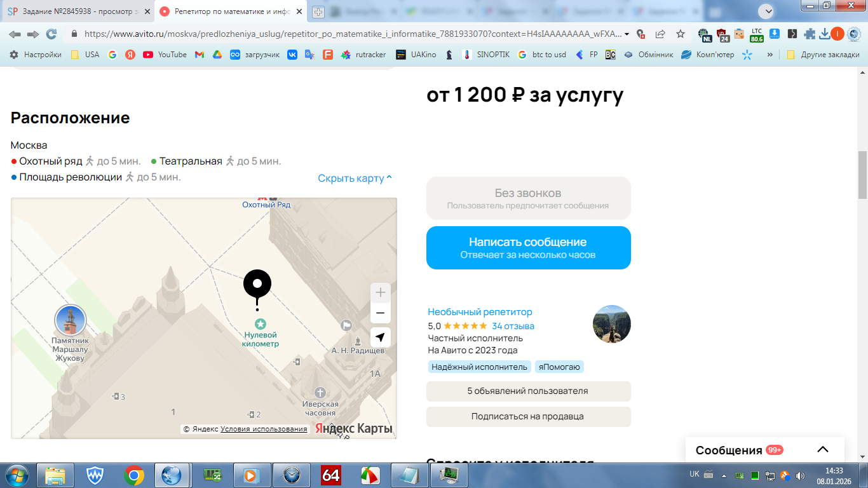
Task: Select the Иверская часовня map marker
Action: pos(320,393)
